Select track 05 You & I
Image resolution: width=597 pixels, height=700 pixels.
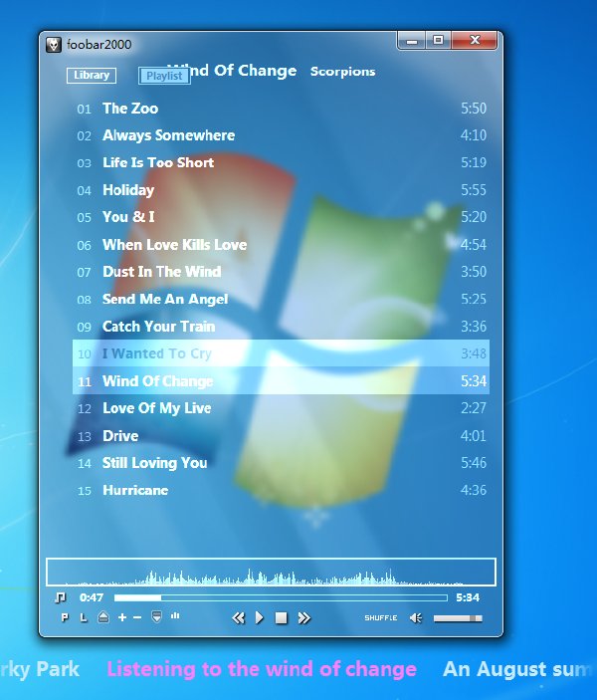point(282,217)
